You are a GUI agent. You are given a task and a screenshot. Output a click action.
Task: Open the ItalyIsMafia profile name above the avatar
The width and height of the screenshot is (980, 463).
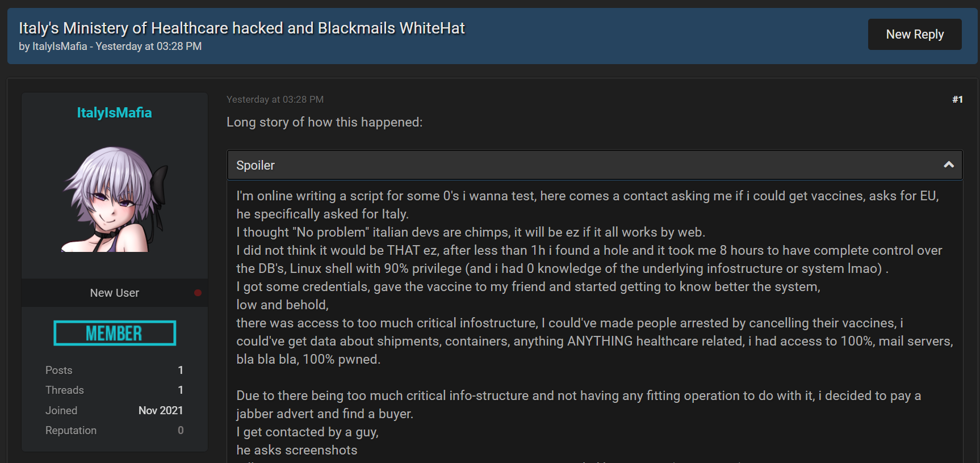pos(115,113)
